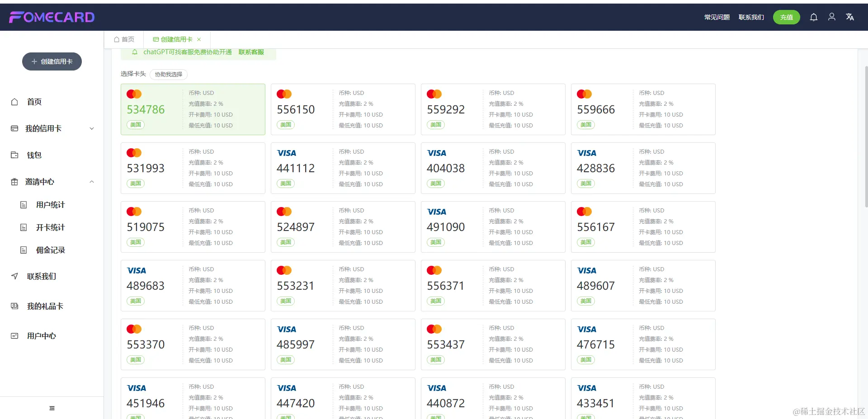Click the home icon in sidebar
The height and width of the screenshot is (419, 868).
(x=14, y=102)
